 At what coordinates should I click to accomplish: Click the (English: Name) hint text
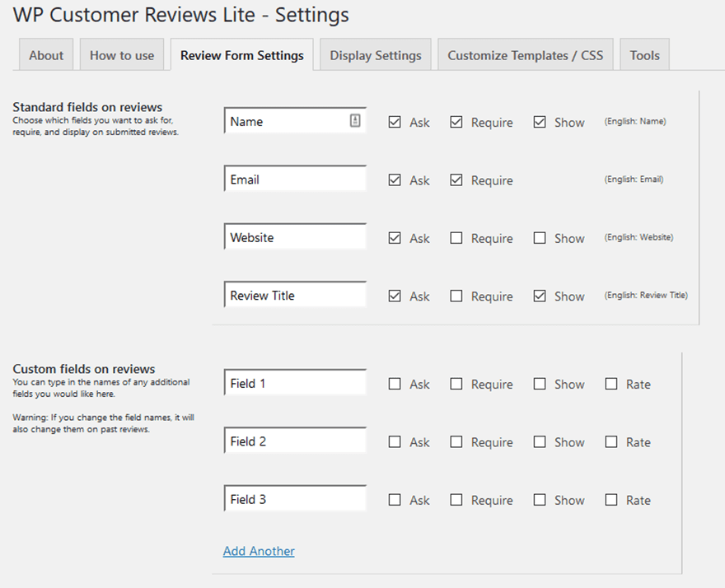(635, 121)
